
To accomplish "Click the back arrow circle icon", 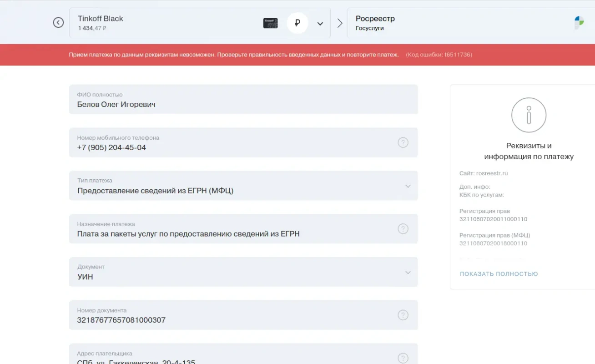I will 58,22.
